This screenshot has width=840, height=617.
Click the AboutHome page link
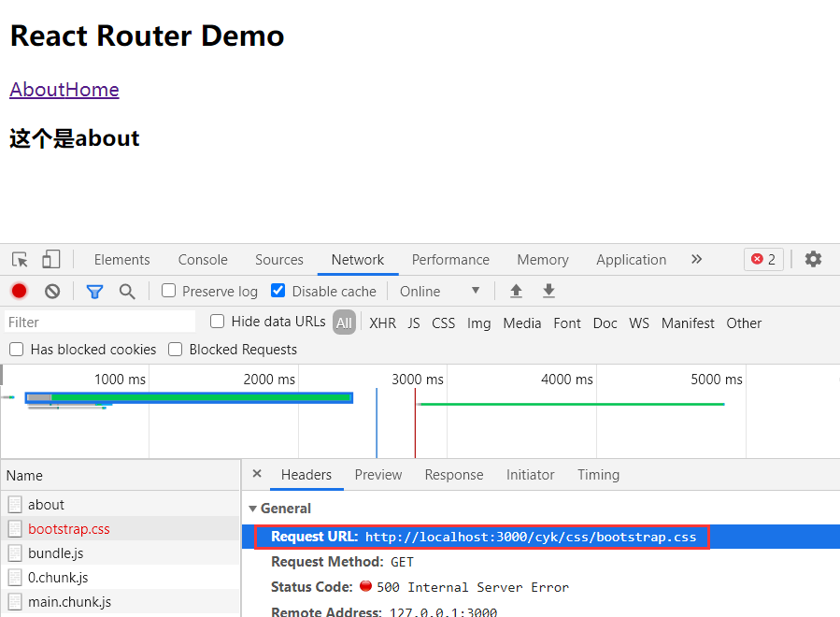(64, 90)
